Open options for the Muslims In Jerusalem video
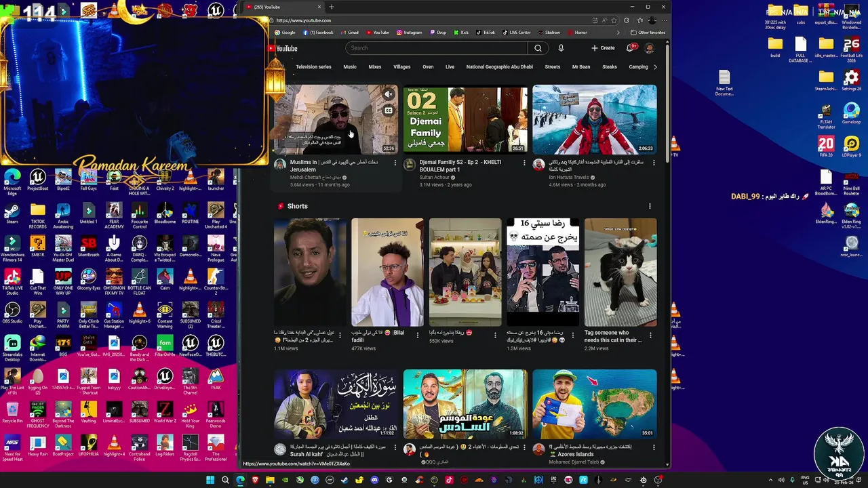 (395, 163)
